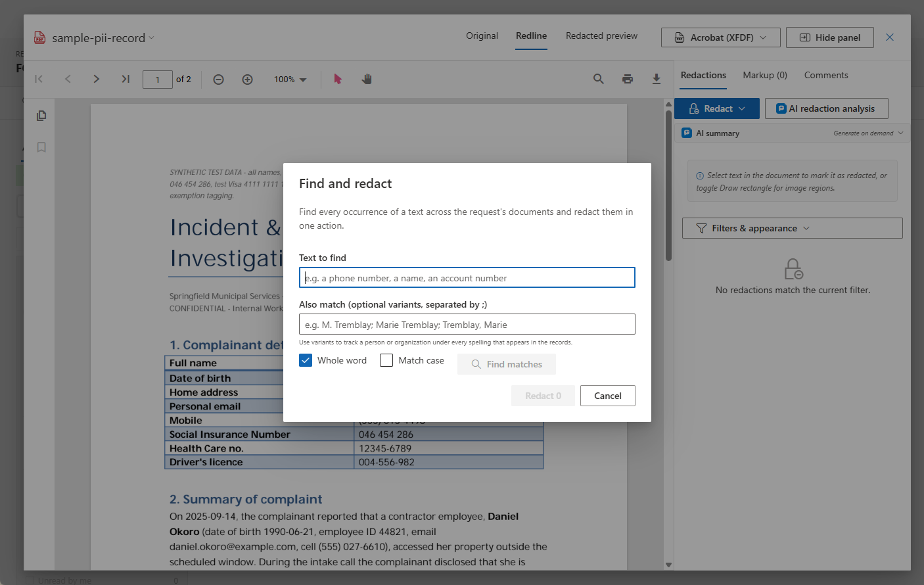The width and height of the screenshot is (924, 585).
Task: Go to first page icon
Action: click(39, 79)
